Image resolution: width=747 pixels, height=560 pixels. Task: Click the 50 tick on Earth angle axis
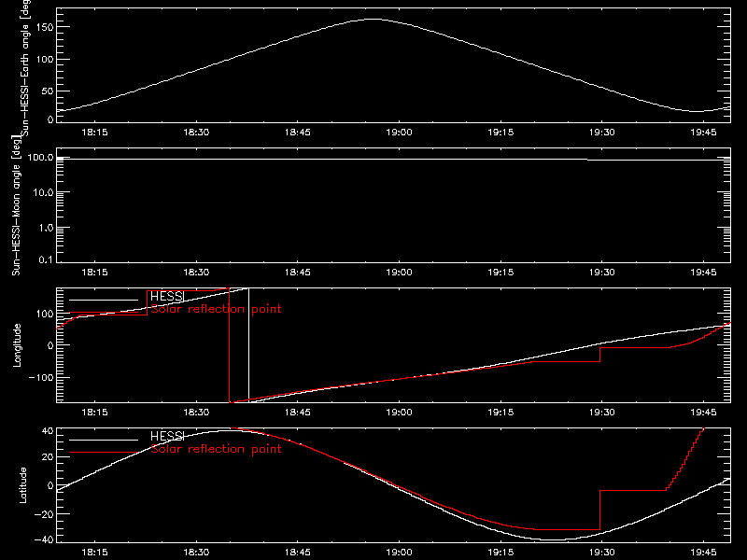click(x=48, y=91)
